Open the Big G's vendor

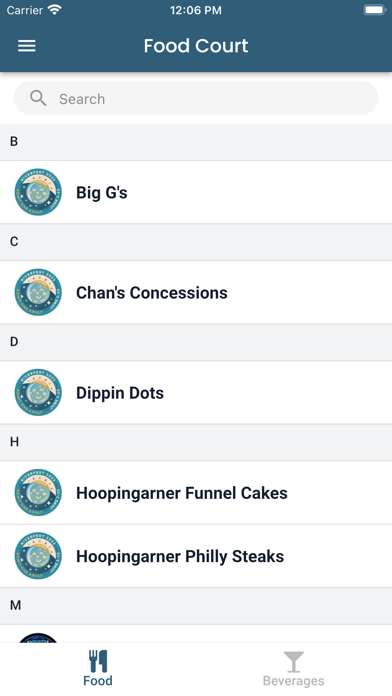[x=196, y=192]
